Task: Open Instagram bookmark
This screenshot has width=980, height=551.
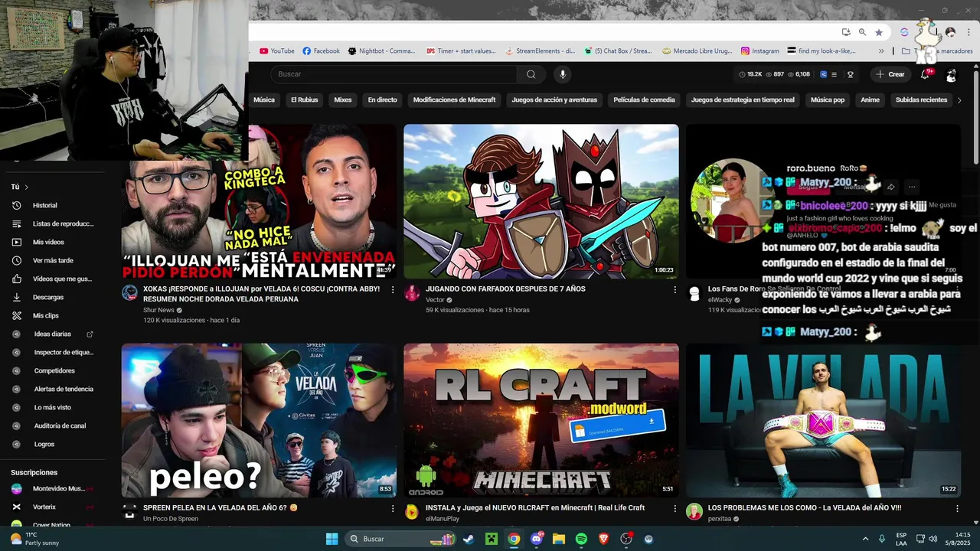Action: pos(760,51)
